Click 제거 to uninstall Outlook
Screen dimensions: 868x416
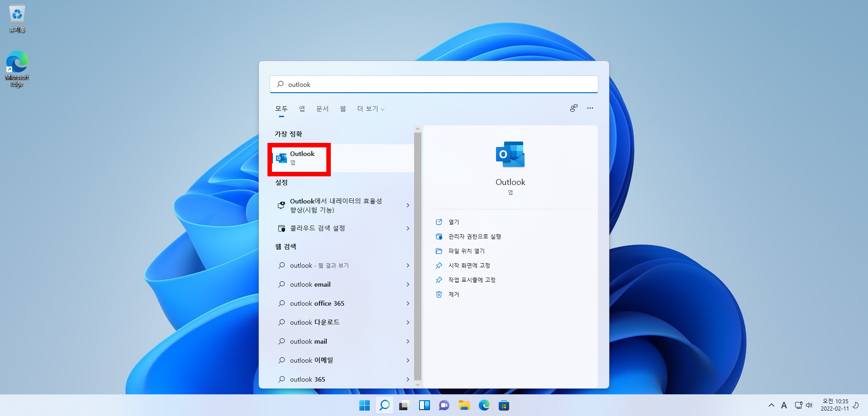453,294
